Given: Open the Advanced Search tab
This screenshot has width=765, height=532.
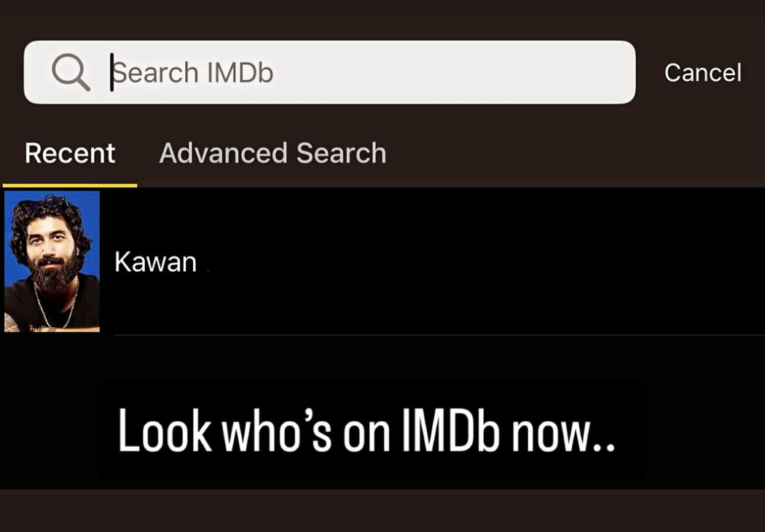Looking at the screenshot, I should (272, 153).
